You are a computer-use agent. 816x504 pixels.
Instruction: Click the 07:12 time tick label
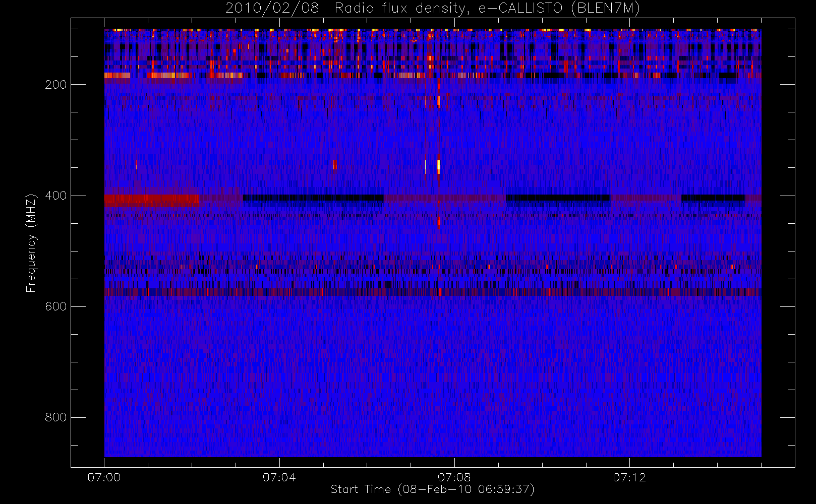[x=629, y=477]
